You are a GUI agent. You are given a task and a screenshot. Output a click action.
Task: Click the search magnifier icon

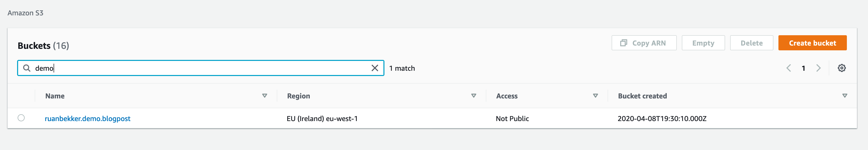27,68
